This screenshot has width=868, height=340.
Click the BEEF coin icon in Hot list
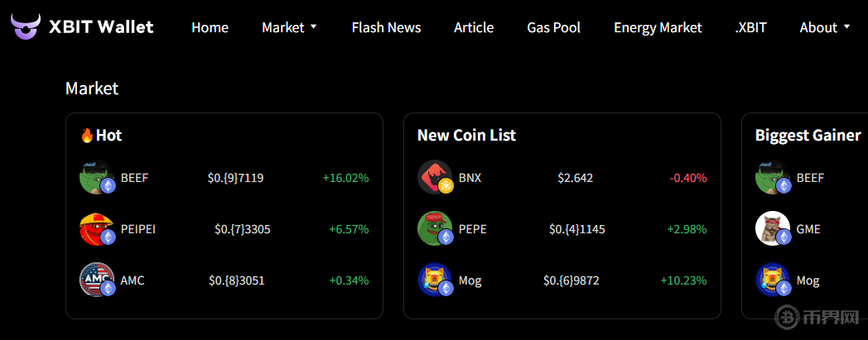[x=96, y=177]
